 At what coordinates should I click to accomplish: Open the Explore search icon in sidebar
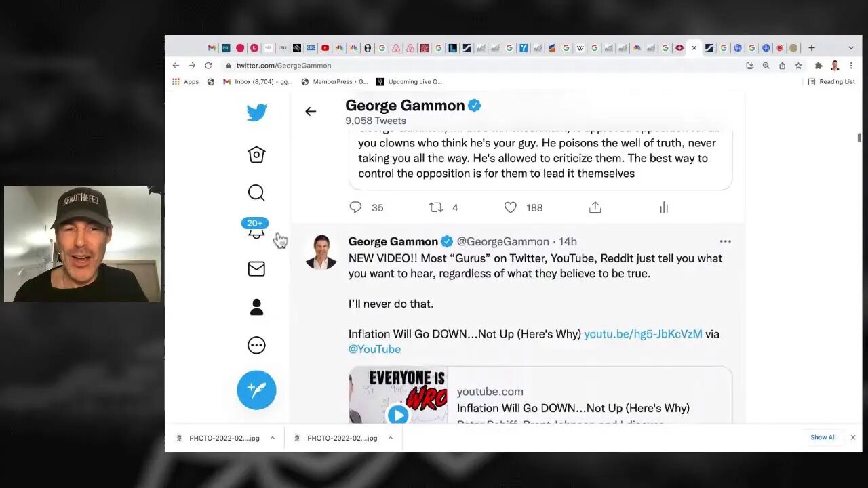[256, 193]
